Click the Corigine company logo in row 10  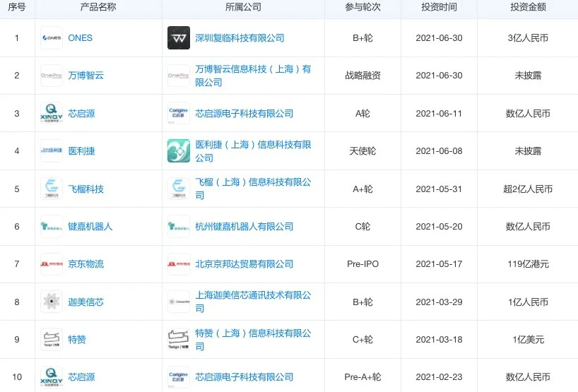click(x=179, y=377)
